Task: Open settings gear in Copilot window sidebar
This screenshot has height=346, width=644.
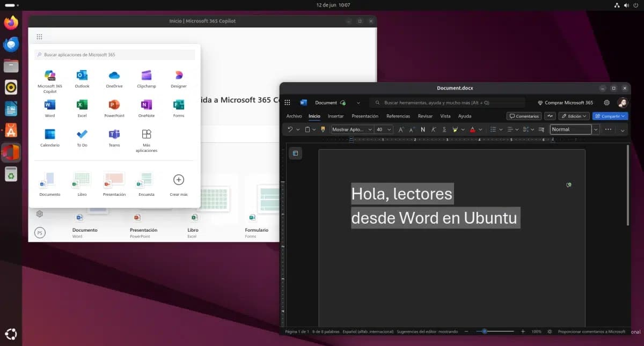Action: 39,214
